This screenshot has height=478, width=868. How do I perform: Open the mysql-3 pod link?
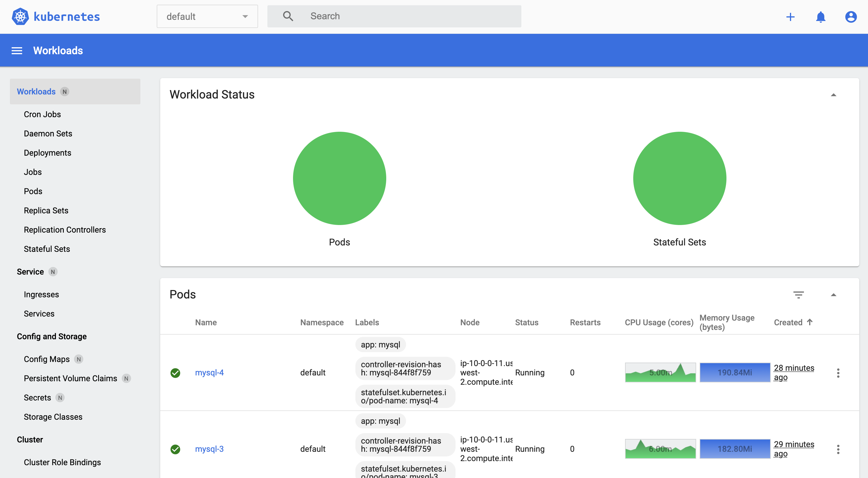[209, 449]
